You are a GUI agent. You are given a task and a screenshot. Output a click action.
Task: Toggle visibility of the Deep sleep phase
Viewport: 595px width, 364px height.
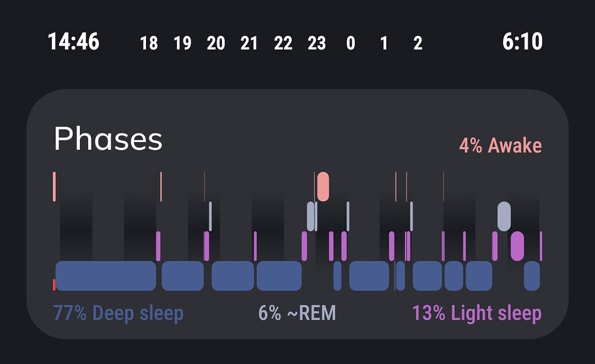click(117, 313)
